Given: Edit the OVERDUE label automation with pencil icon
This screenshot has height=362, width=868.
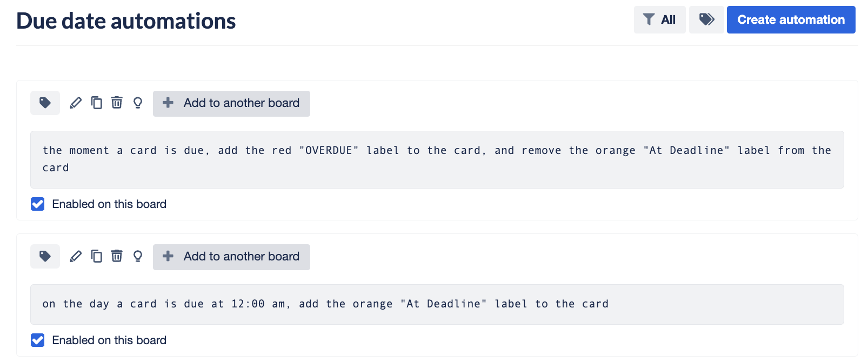Looking at the screenshot, I should click(x=76, y=103).
